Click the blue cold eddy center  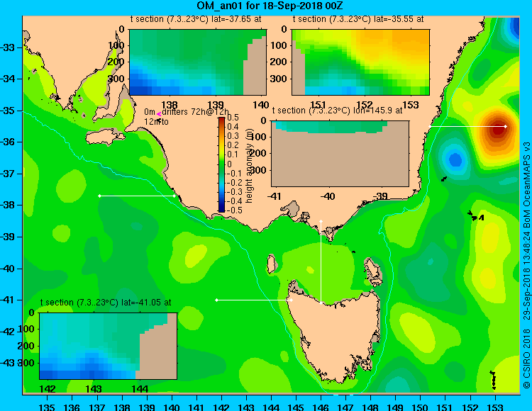point(455,159)
